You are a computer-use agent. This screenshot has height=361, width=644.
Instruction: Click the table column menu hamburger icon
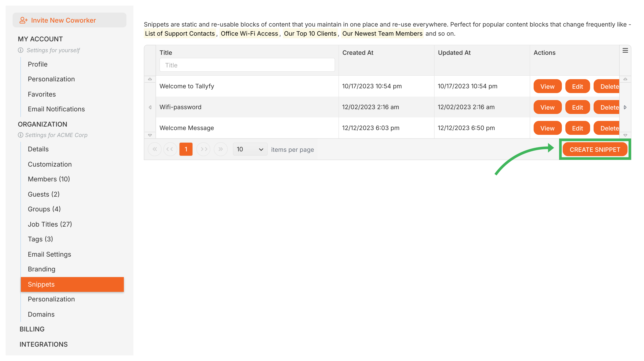625,50
